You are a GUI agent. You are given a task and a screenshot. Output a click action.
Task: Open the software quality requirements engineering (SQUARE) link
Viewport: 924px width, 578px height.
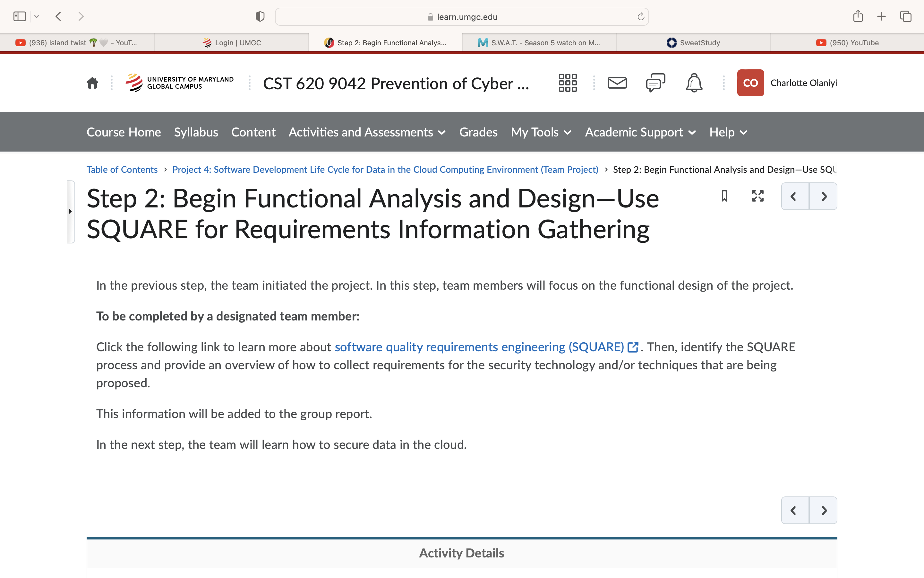coord(486,347)
